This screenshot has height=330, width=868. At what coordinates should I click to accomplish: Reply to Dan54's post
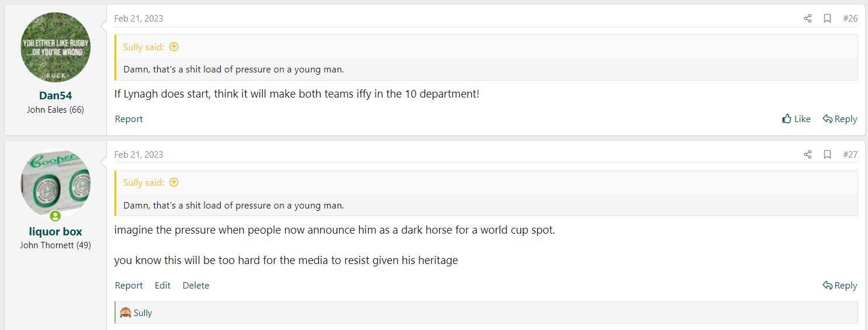(839, 119)
